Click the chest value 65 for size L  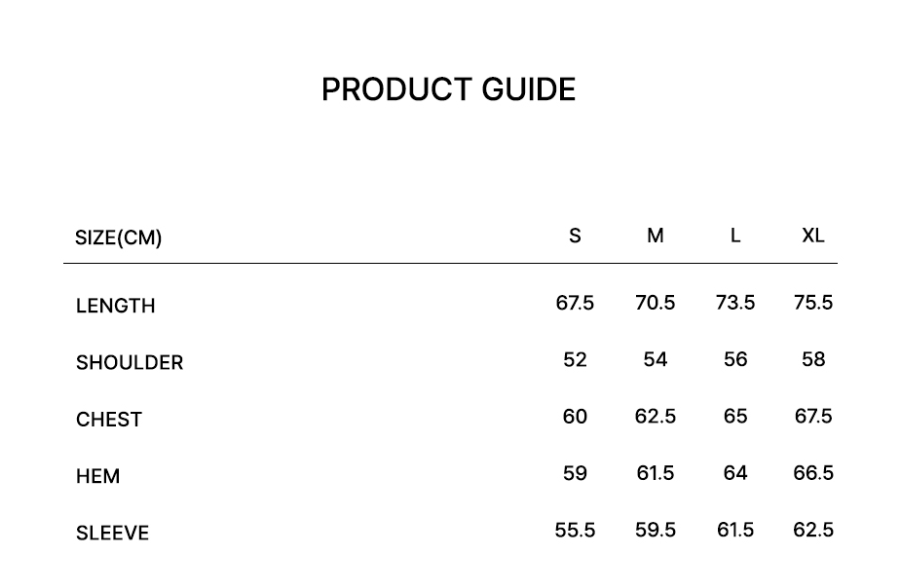coord(735,416)
